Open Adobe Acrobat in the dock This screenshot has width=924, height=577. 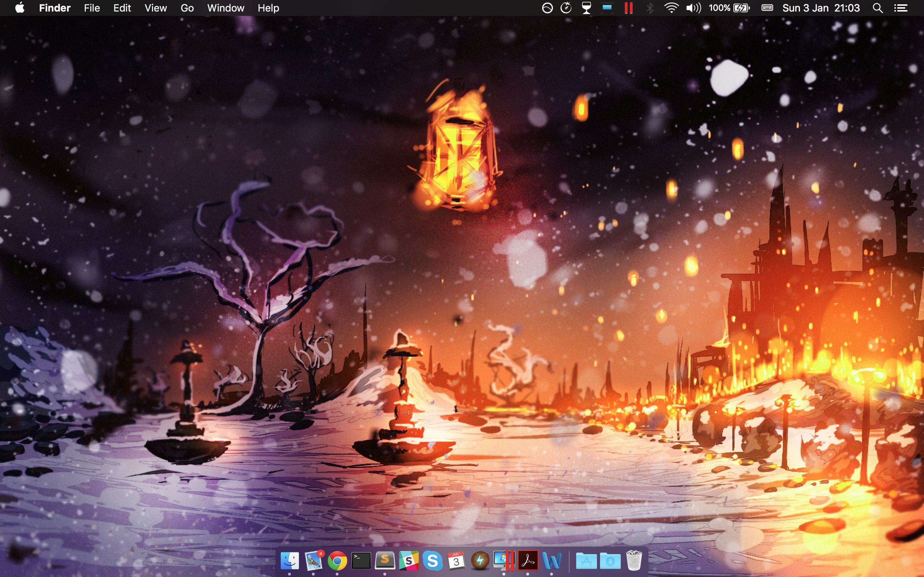tap(528, 560)
